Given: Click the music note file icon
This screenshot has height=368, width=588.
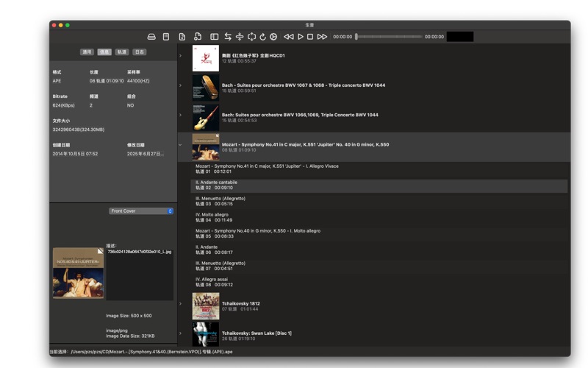Looking at the screenshot, I should point(198,37).
